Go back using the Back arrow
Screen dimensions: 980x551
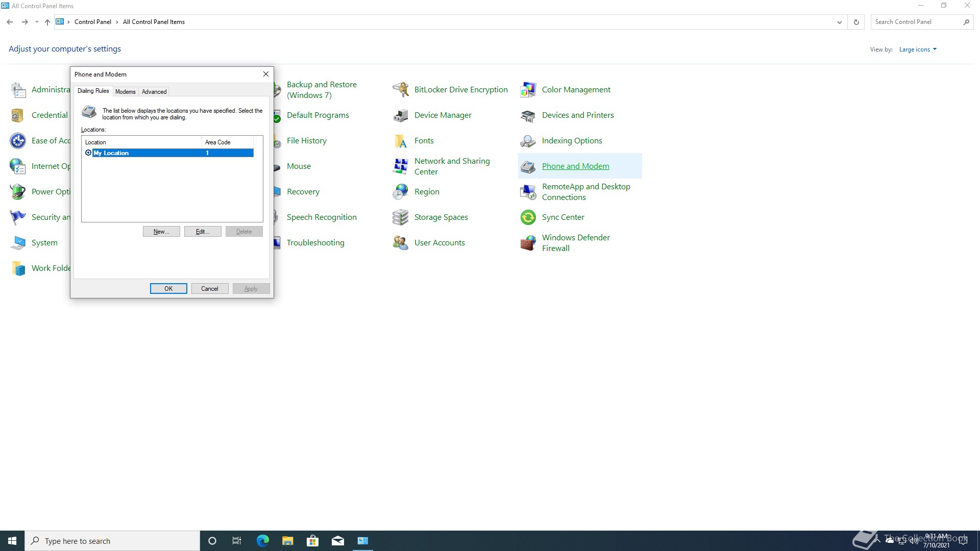[10, 22]
